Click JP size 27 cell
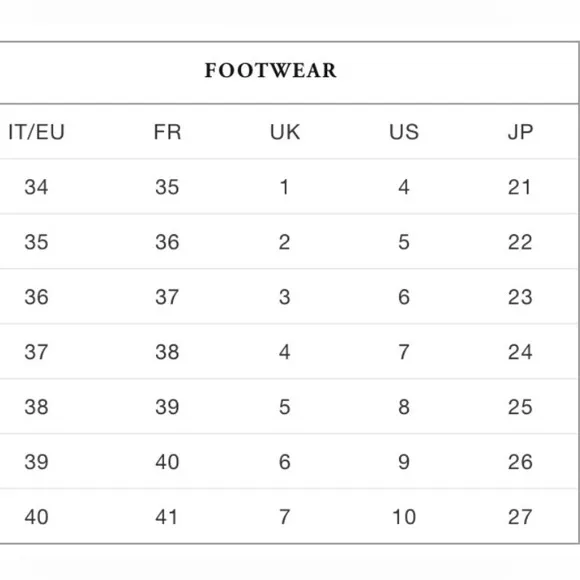 click(520, 517)
